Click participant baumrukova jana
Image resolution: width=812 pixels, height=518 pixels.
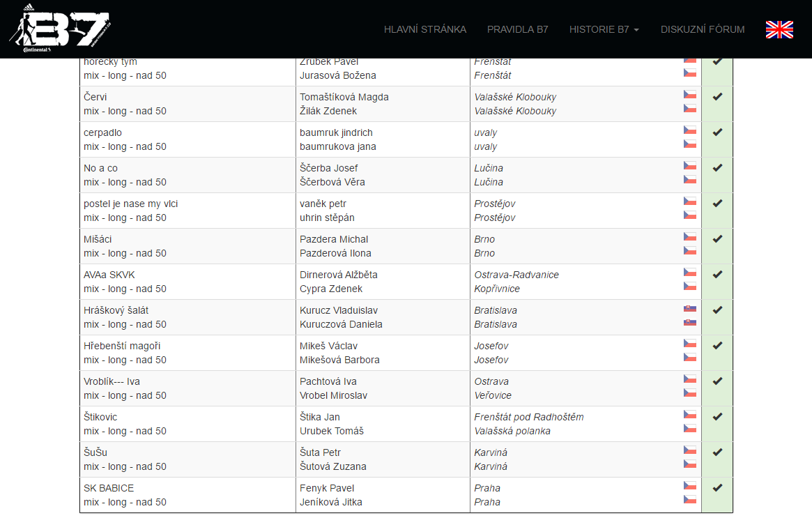tap(337, 146)
